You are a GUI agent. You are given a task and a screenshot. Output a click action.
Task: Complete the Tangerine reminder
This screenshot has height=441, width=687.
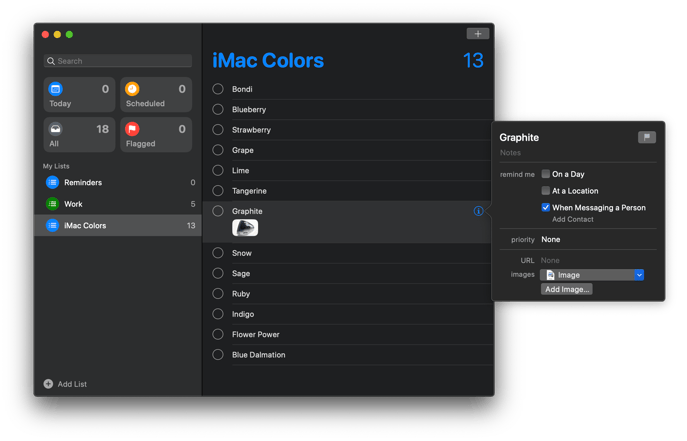(x=218, y=191)
